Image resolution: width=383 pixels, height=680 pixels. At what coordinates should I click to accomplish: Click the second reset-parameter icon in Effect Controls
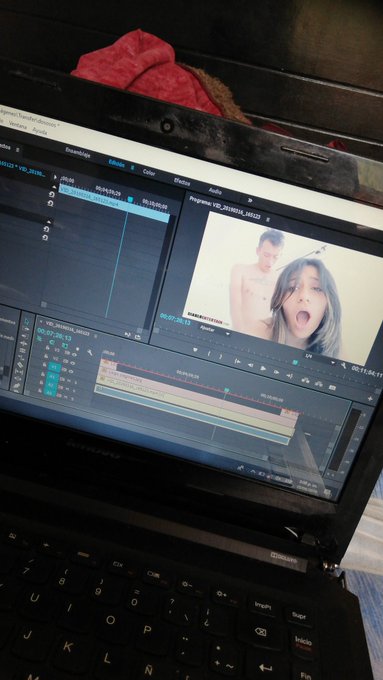point(51,203)
